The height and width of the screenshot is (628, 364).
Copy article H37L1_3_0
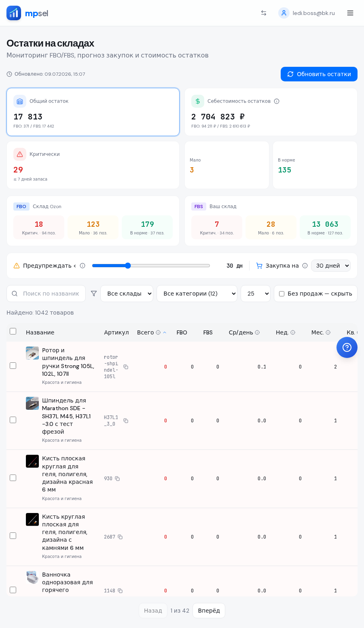pos(126,421)
